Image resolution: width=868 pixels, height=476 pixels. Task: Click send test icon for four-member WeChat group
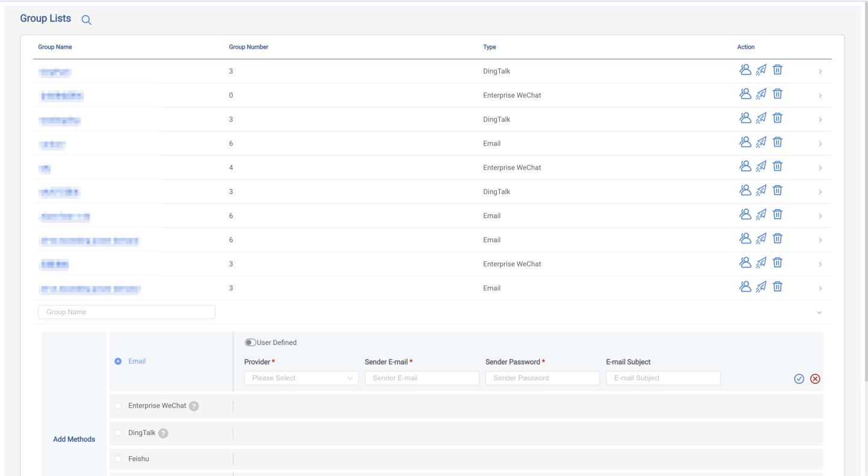tap(761, 166)
